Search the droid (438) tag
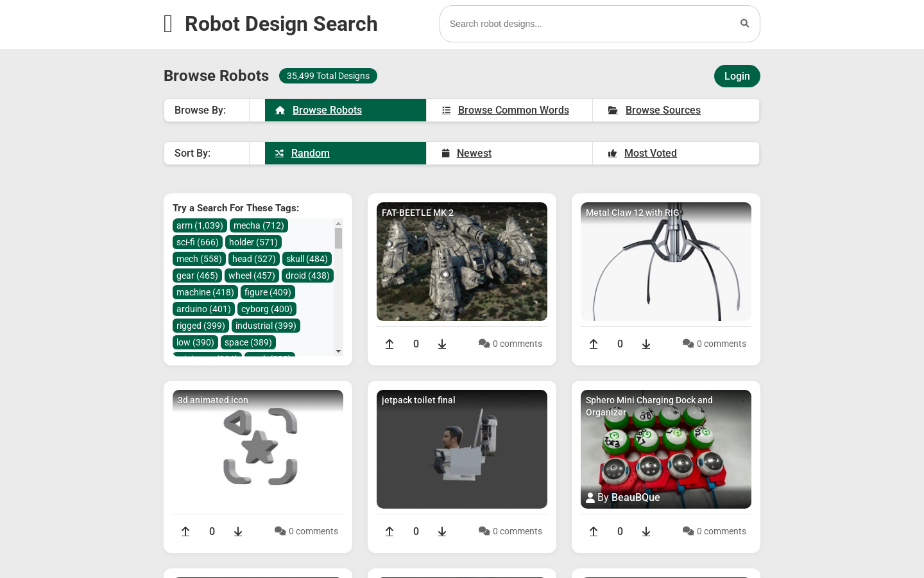 307,276
